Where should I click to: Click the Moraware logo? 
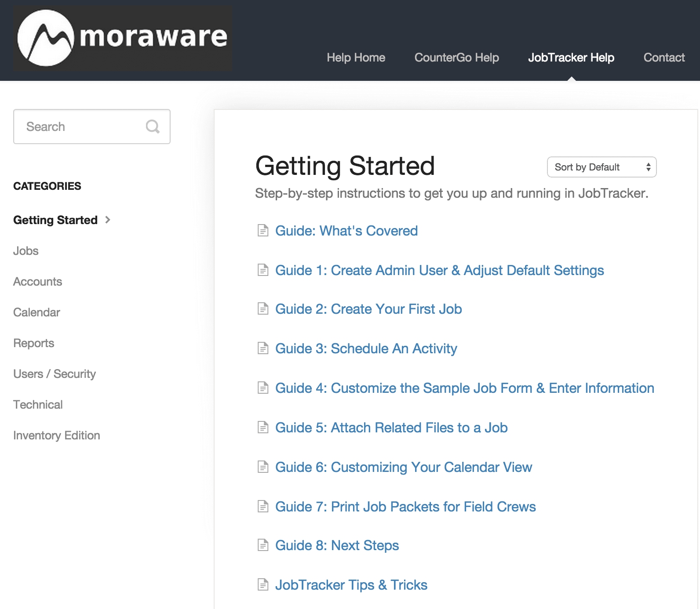(x=123, y=38)
